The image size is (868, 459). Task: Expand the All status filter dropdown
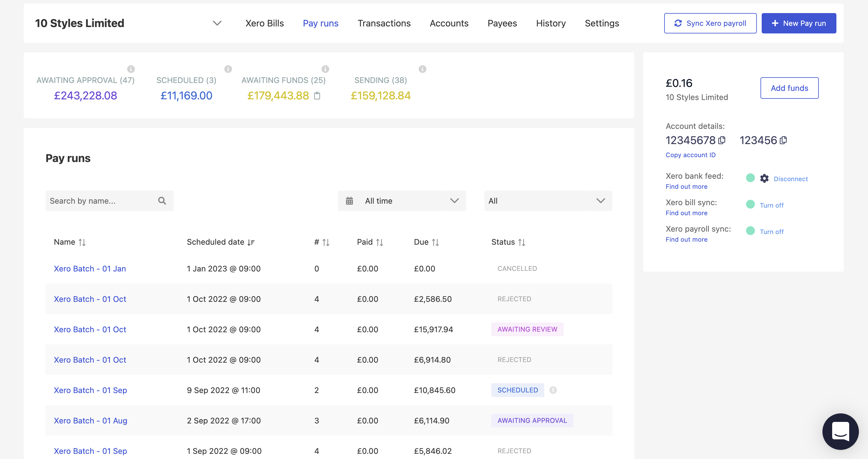click(x=600, y=201)
